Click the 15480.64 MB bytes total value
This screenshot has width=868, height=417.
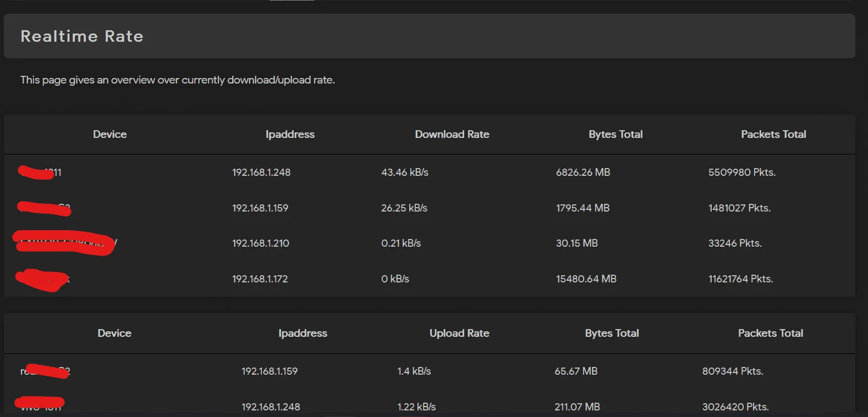586,279
